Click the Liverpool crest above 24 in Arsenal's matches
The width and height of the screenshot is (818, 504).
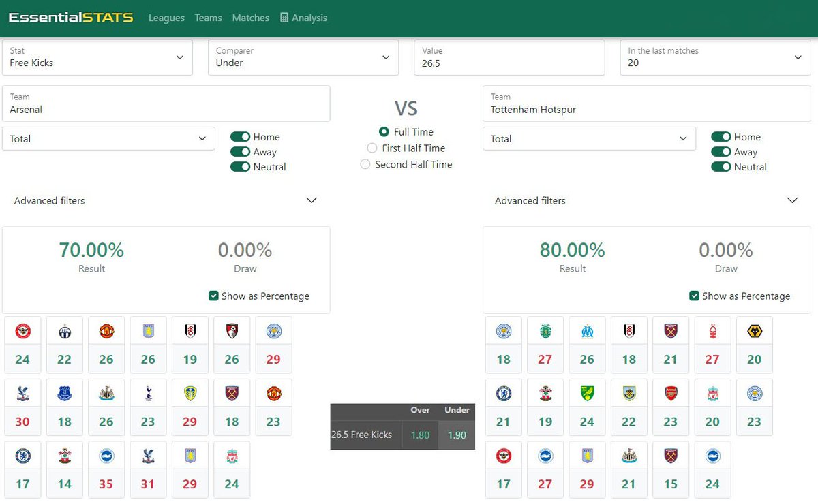pos(232,456)
